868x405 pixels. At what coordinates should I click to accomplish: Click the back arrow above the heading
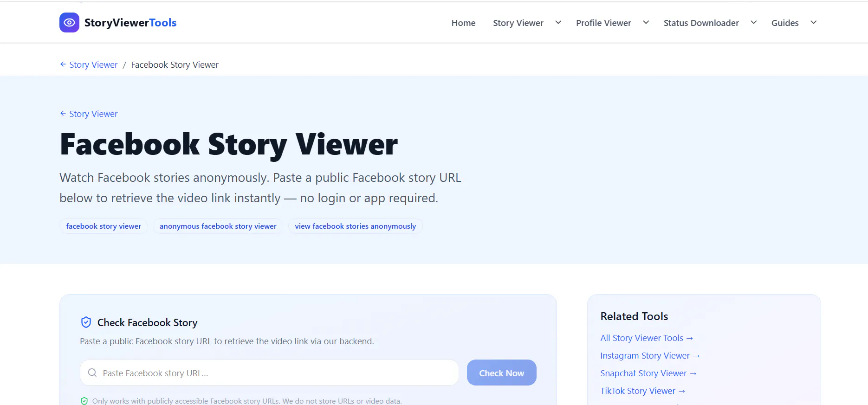click(x=63, y=113)
